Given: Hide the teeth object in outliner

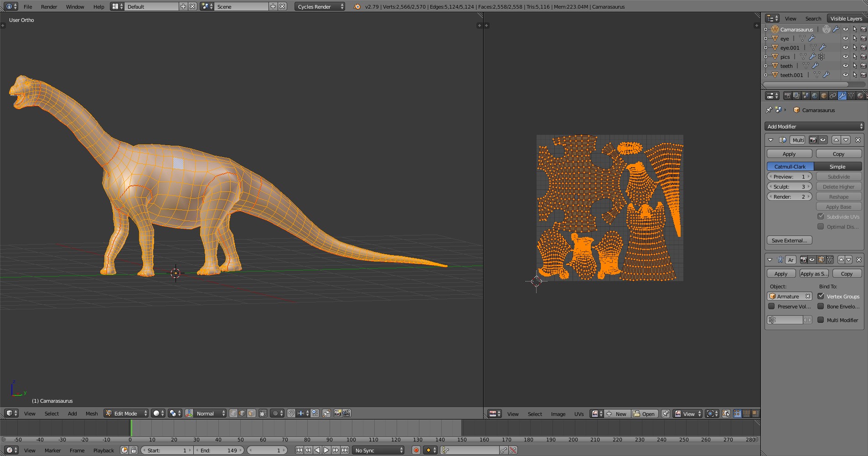Looking at the screenshot, I should (846, 66).
